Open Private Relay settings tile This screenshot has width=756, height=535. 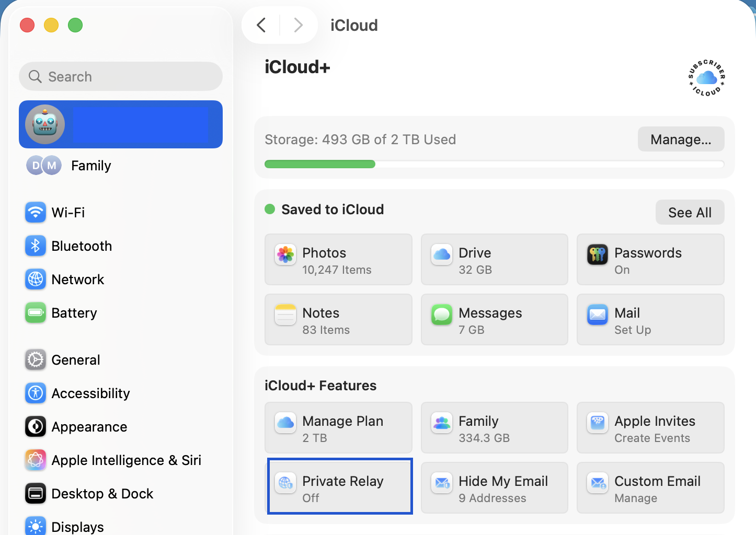click(339, 487)
